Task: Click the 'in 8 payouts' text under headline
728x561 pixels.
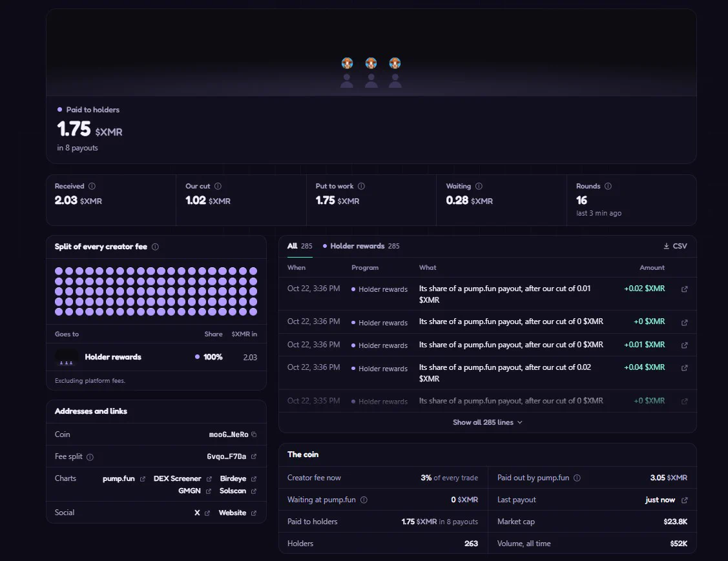Action: (x=78, y=148)
